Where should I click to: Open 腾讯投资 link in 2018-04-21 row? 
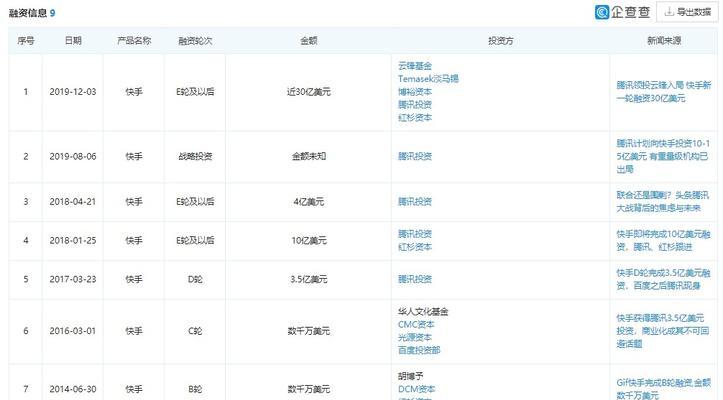[x=415, y=202]
